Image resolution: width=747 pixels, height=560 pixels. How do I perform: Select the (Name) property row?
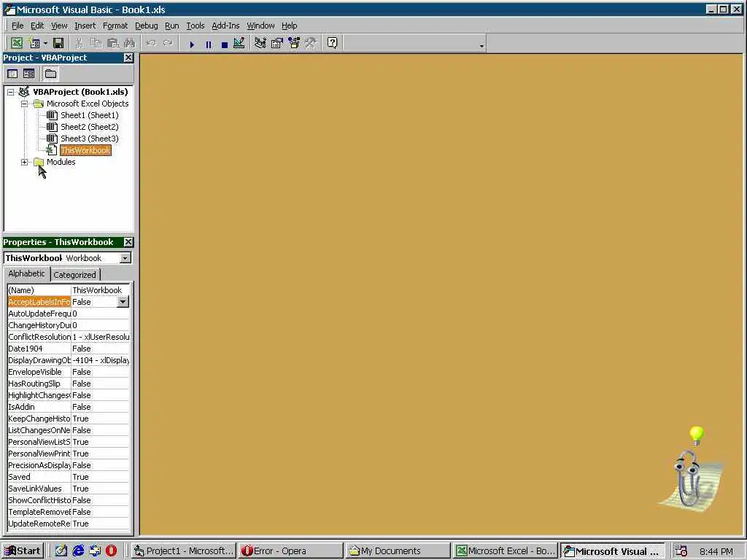[69, 290]
